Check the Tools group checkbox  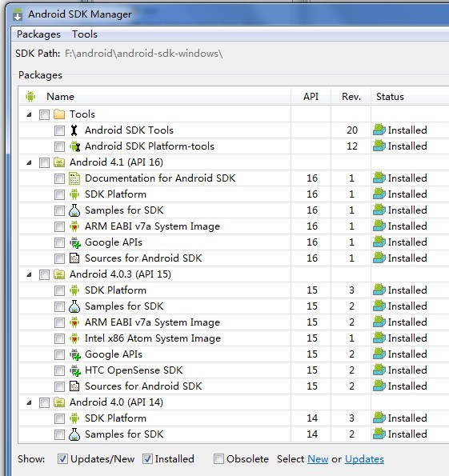pyautogui.click(x=44, y=114)
